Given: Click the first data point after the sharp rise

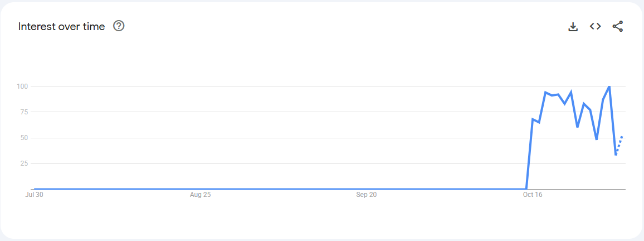Looking at the screenshot, I should pos(533,119).
